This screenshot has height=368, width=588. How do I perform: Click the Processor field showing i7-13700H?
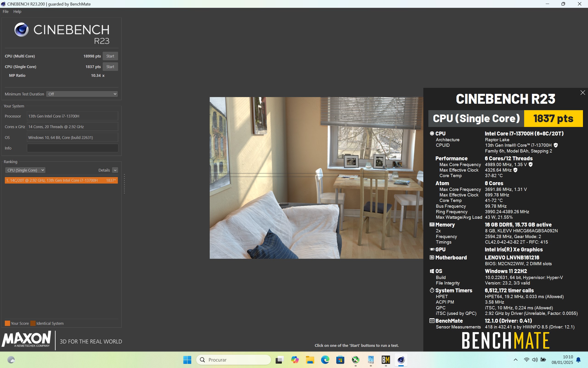[72, 116]
